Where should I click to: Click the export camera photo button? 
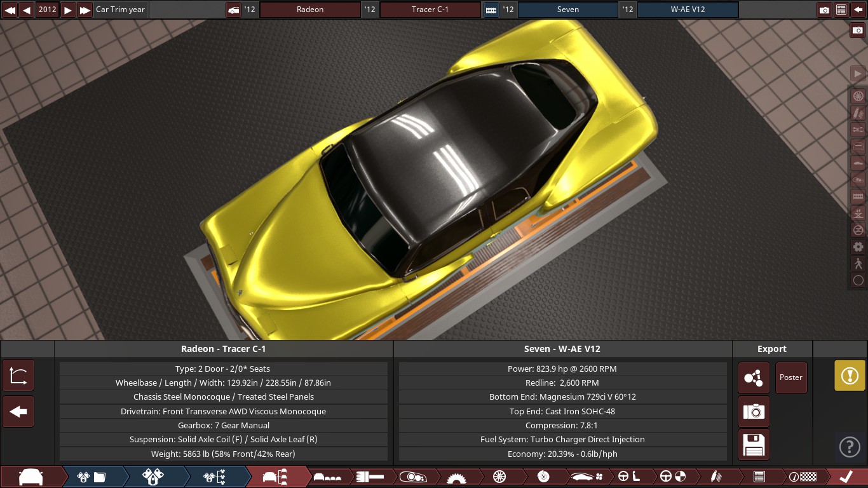tap(754, 412)
